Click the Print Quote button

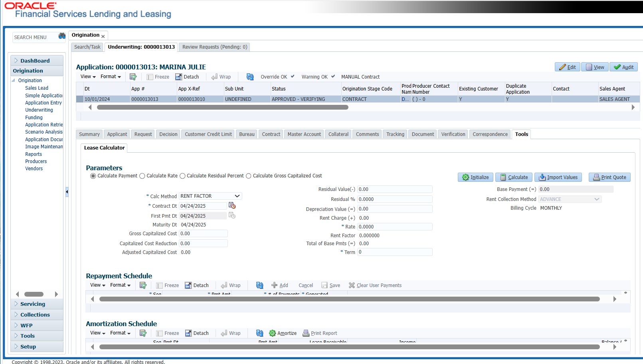[x=609, y=177]
